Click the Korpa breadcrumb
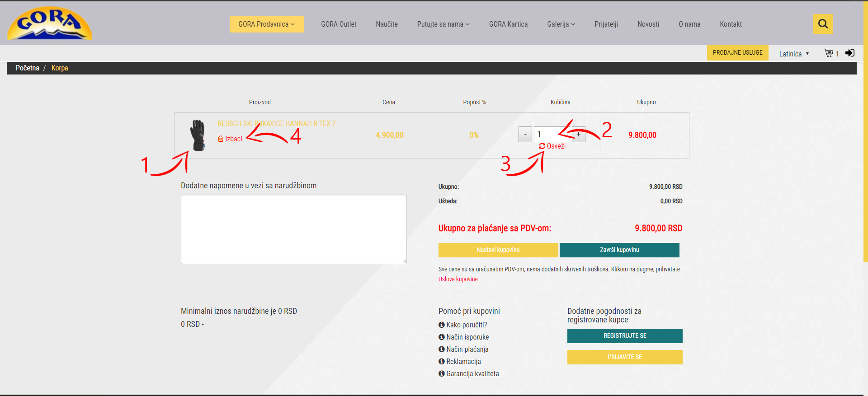The image size is (868, 396). [x=60, y=68]
